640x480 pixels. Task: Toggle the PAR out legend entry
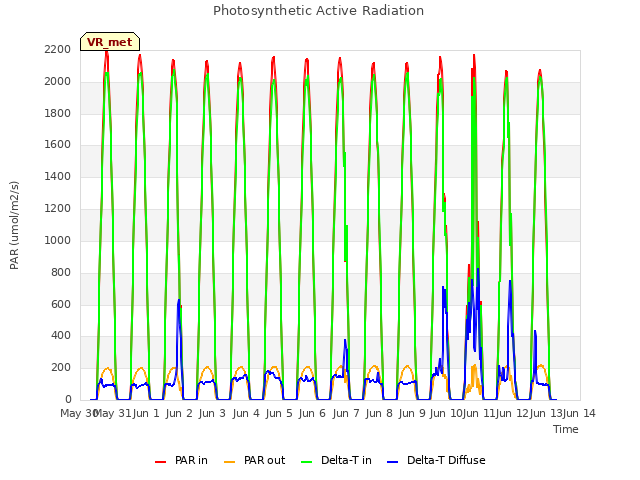(254, 460)
